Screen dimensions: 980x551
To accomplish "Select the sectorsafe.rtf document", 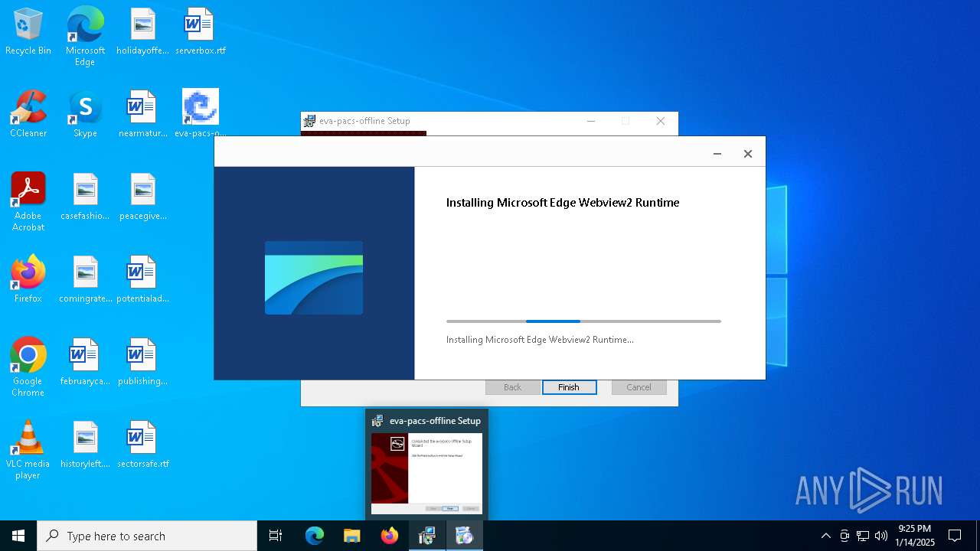I will [142, 445].
